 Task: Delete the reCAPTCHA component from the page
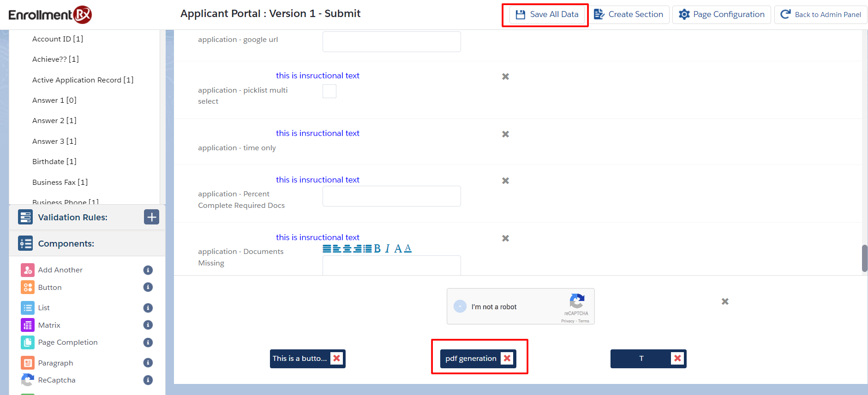(725, 301)
